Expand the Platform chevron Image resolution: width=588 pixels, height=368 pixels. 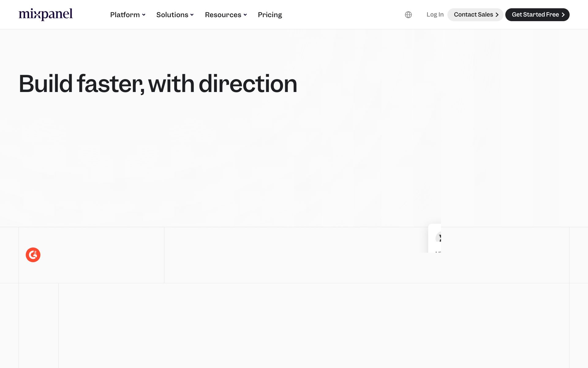pos(144,15)
